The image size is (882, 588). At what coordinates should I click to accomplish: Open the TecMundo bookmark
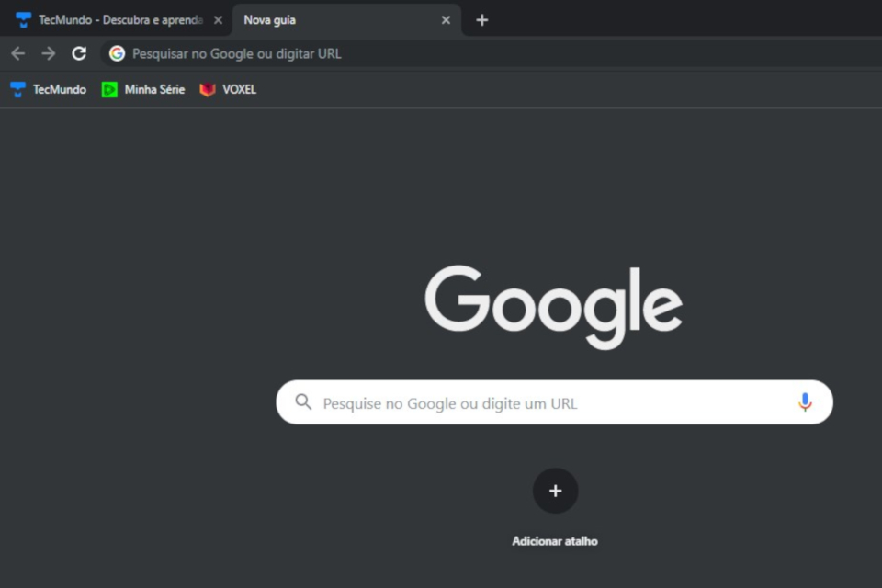(x=49, y=89)
